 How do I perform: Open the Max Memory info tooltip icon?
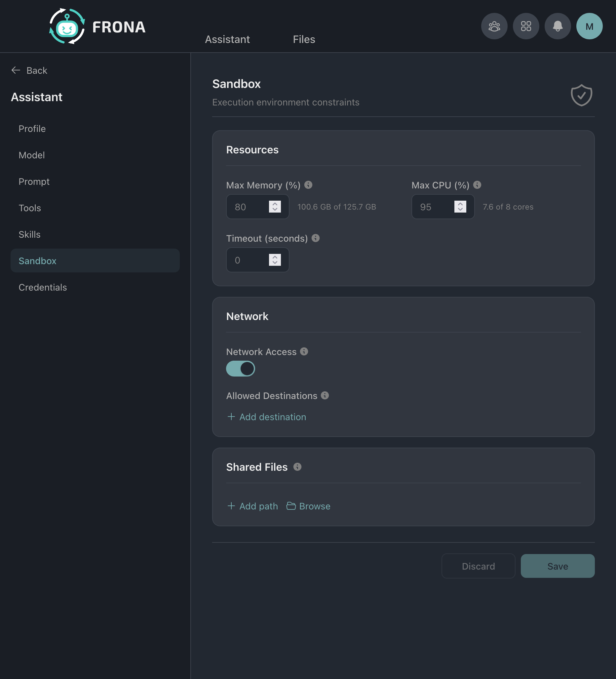point(309,185)
